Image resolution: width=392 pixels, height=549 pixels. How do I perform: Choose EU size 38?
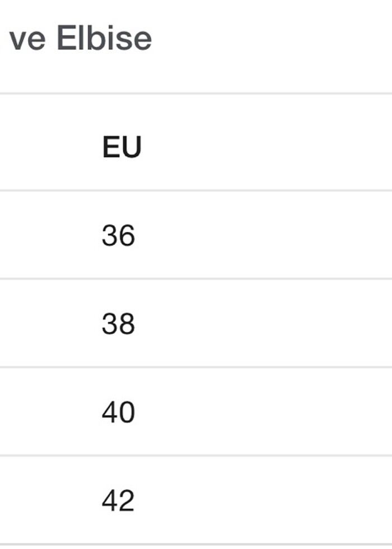click(x=118, y=324)
